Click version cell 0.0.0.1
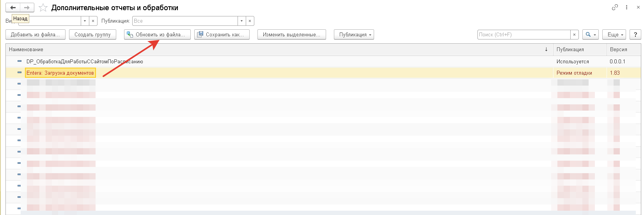 (624, 61)
